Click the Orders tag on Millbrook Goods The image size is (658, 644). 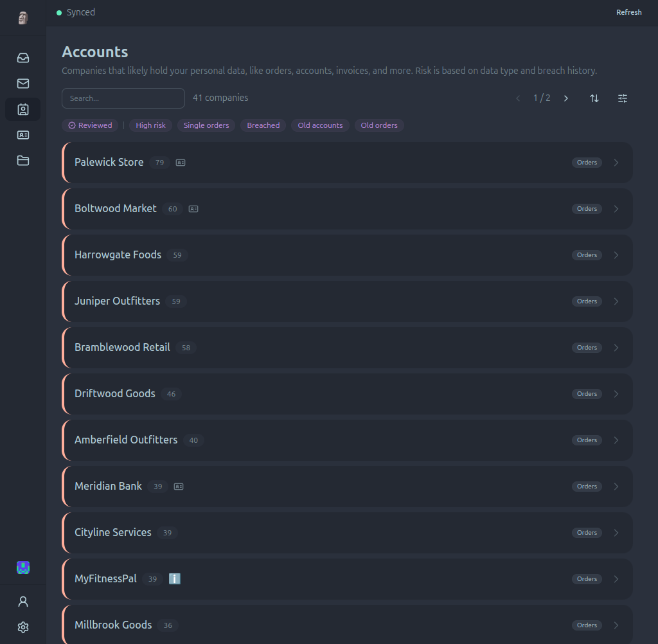click(587, 625)
